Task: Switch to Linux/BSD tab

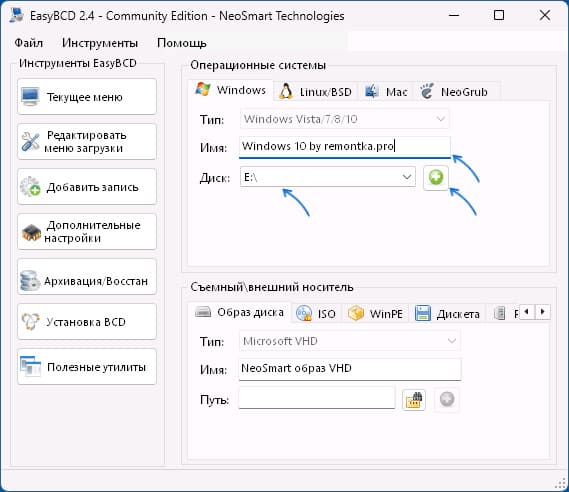Action: coord(316,92)
